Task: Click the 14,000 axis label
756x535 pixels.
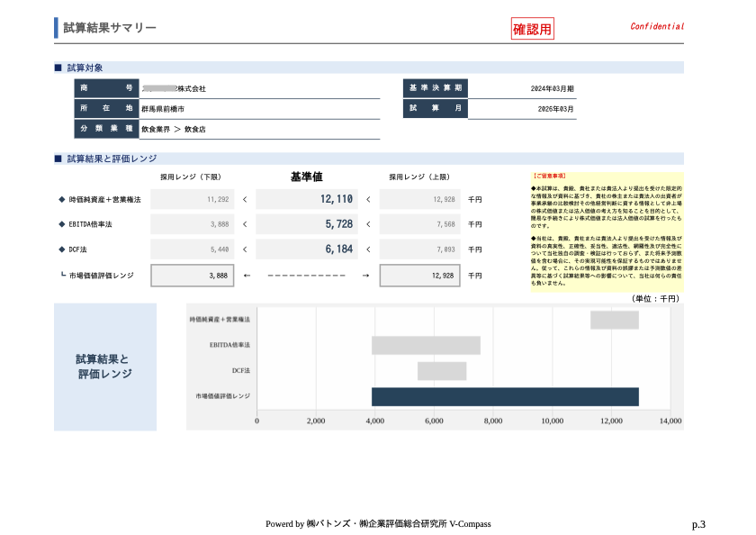Action: [x=670, y=421]
